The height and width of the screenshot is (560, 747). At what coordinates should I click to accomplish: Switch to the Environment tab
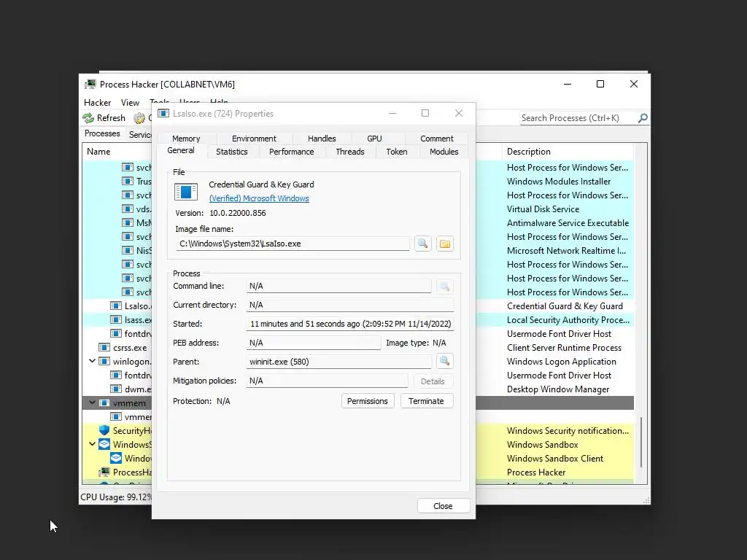(x=254, y=139)
